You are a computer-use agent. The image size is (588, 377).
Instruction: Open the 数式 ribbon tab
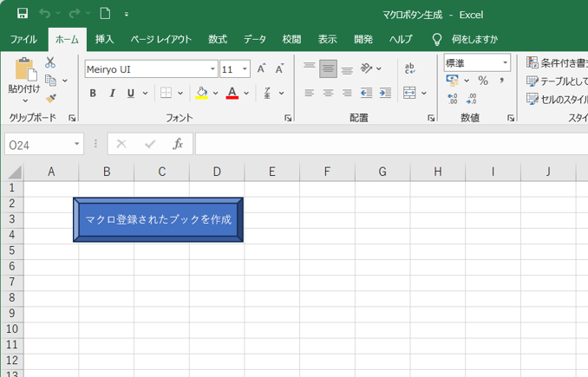(218, 39)
